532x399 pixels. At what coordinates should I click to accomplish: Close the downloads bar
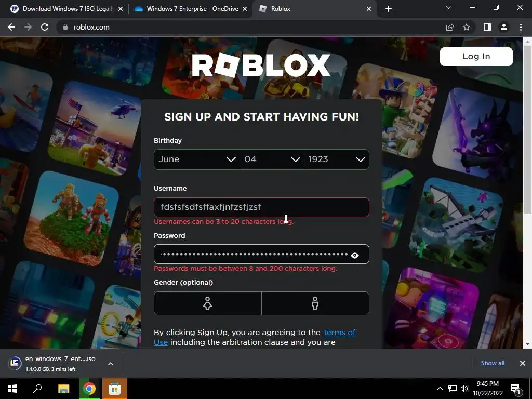(x=523, y=363)
